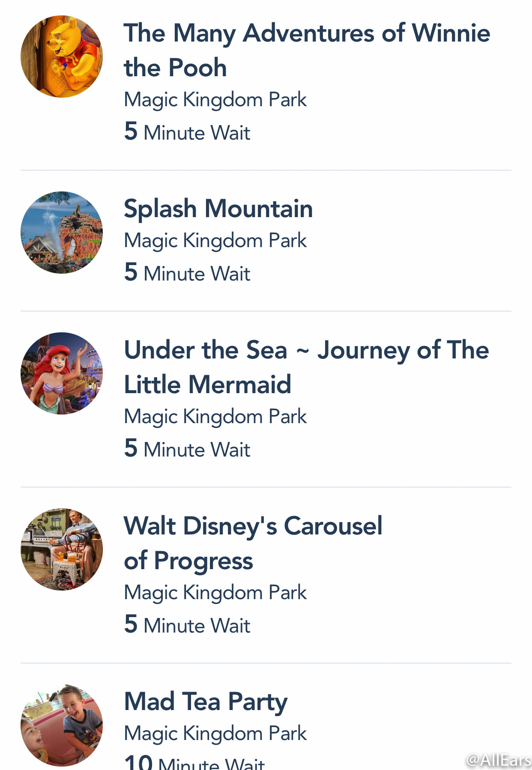Open the Splash Mountain title
Viewport: 532px width, 770px height.
(218, 210)
